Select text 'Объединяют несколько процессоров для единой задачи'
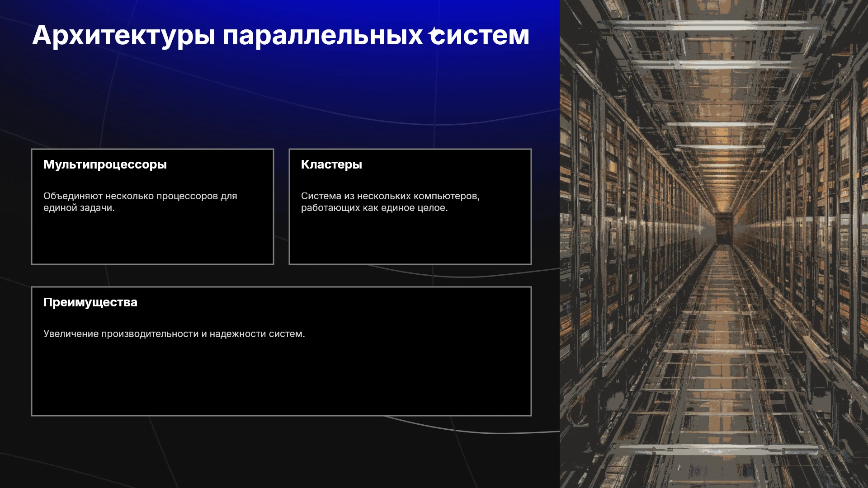 [140, 202]
